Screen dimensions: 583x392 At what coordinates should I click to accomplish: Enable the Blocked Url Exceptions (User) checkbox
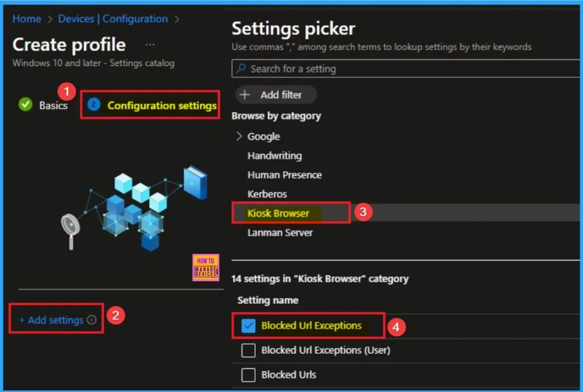point(248,350)
